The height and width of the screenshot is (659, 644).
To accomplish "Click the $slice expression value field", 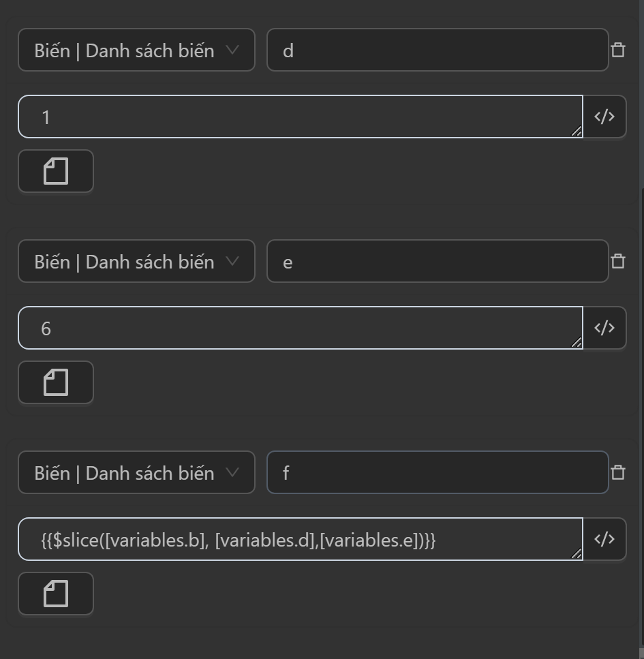I will pyautogui.click(x=300, y=539).
